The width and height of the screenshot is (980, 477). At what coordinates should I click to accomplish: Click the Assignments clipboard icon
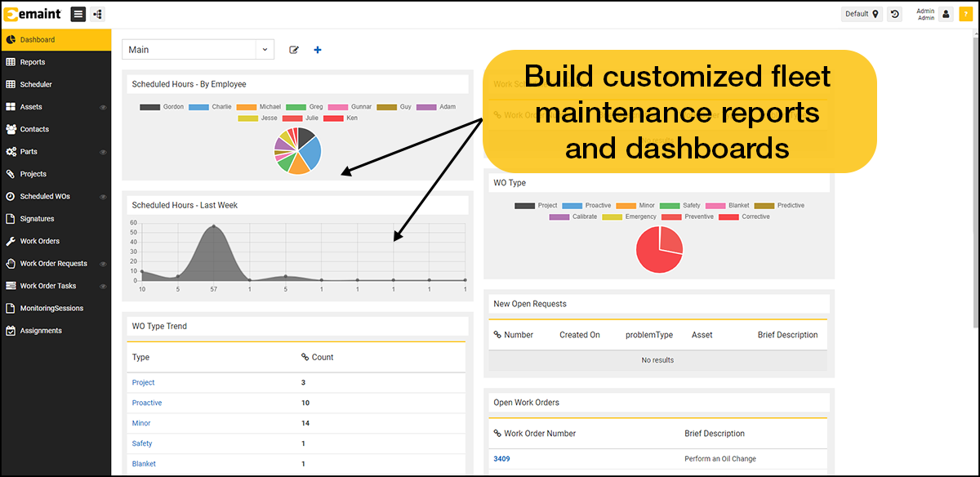point(11,331)
